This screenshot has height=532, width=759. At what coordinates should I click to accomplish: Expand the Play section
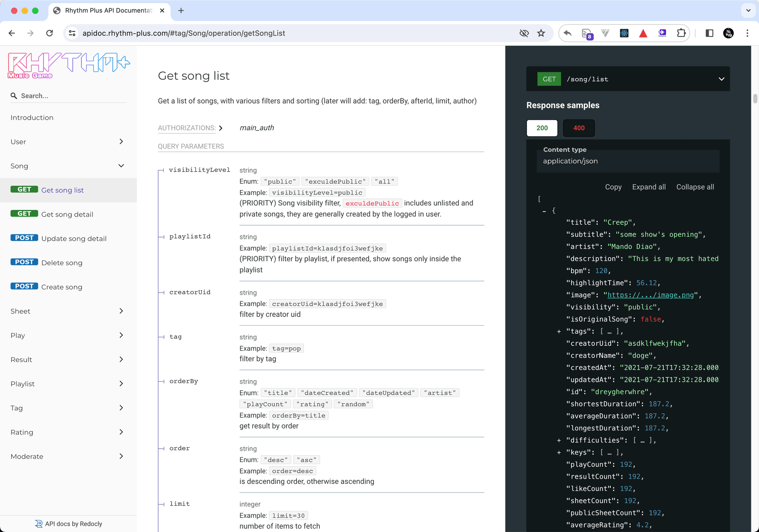click(121, 335)
